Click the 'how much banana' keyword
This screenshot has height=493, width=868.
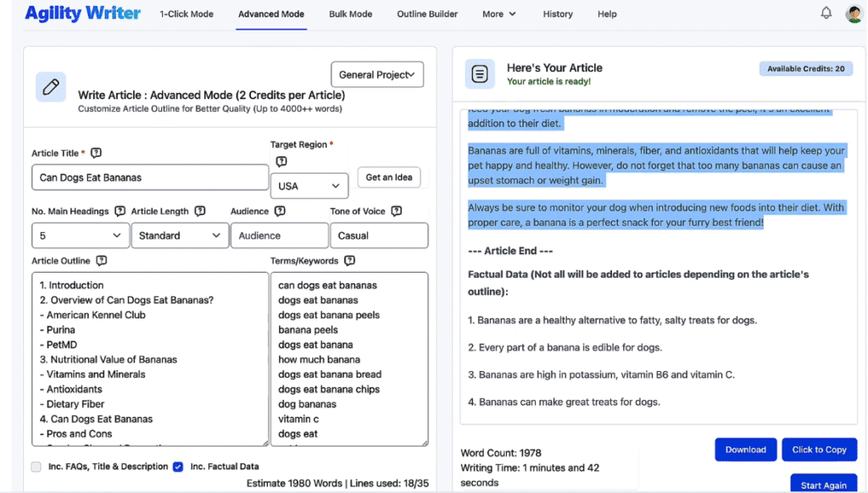(319, 360)
